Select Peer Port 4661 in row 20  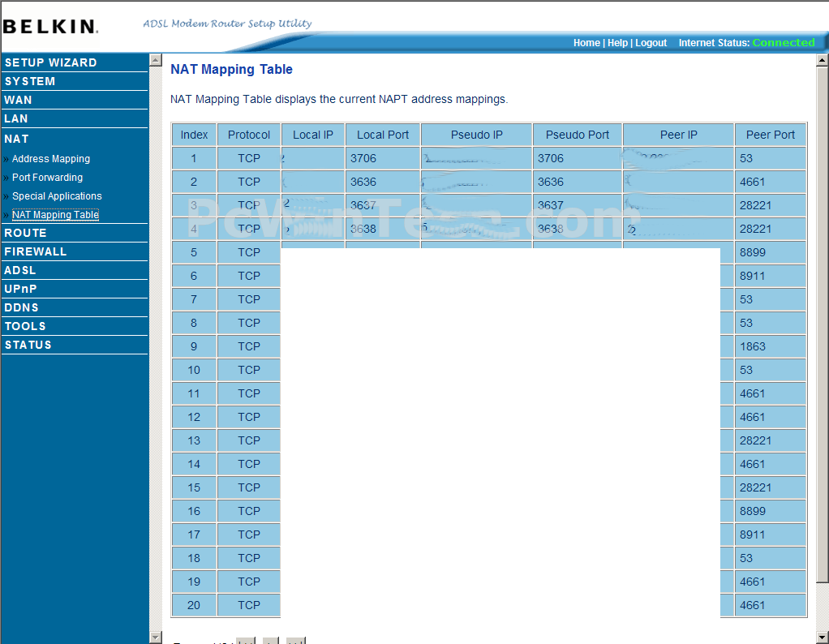click(x=771, y=605)
